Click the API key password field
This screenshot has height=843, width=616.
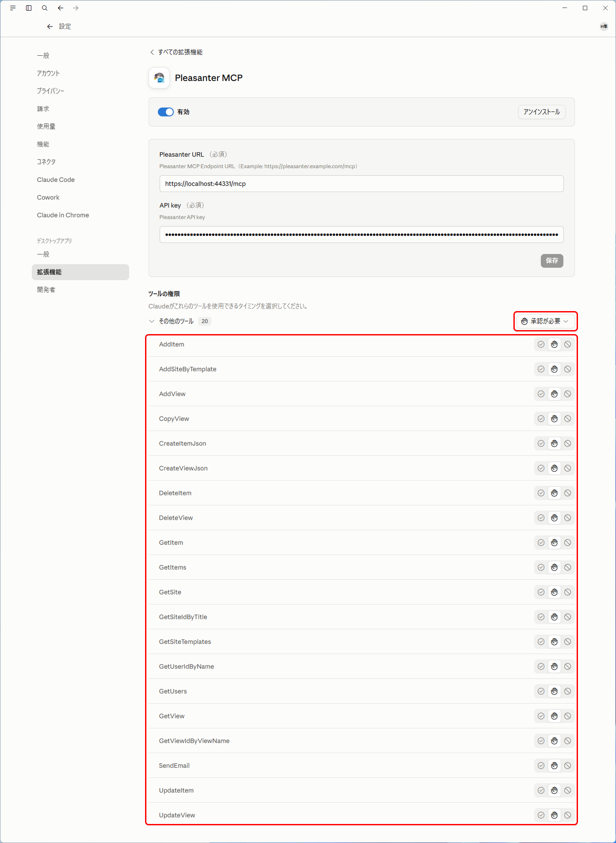361,235
